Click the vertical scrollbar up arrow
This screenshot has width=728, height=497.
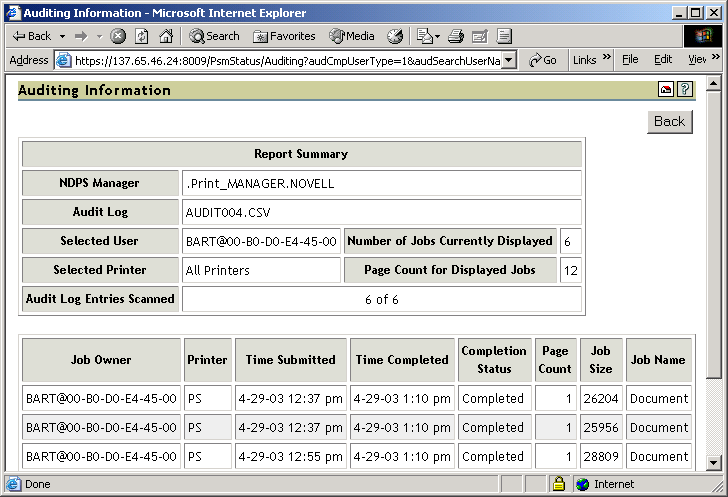[713, 84]
